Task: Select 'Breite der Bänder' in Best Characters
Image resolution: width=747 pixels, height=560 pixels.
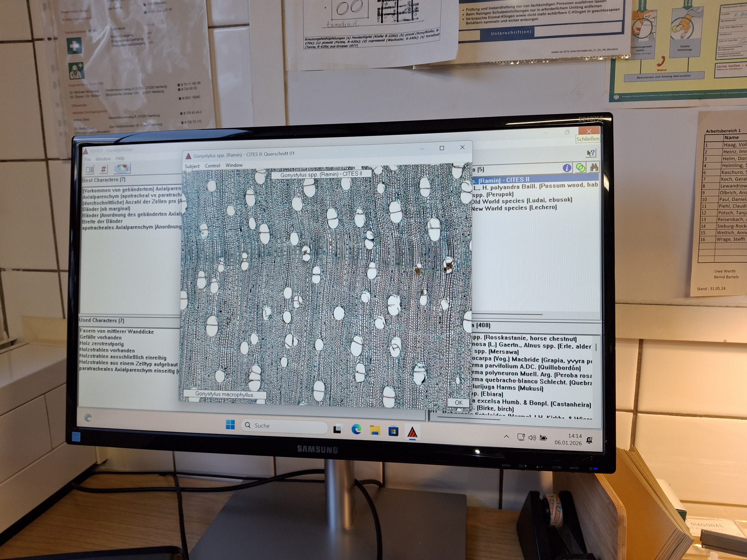Action: tap(102, 221)
